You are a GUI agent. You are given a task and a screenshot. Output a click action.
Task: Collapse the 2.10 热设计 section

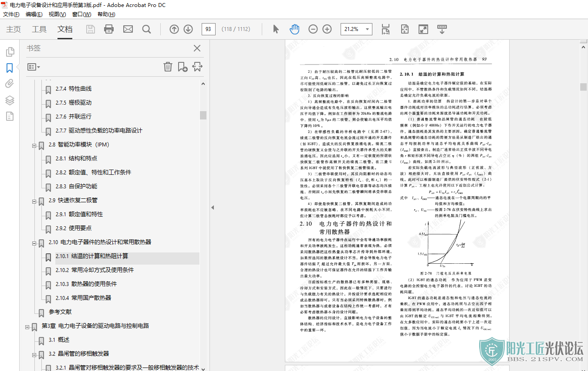[34, 243]
